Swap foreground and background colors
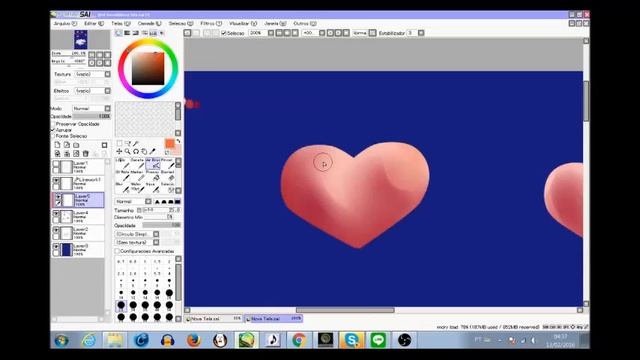This screenshot has width=640, height=360. click(178, 141)
